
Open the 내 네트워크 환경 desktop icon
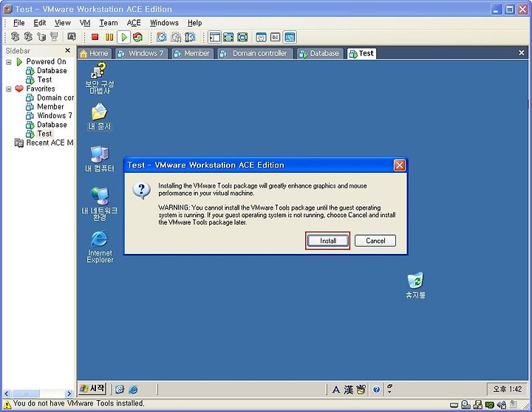tap(100, 204)
